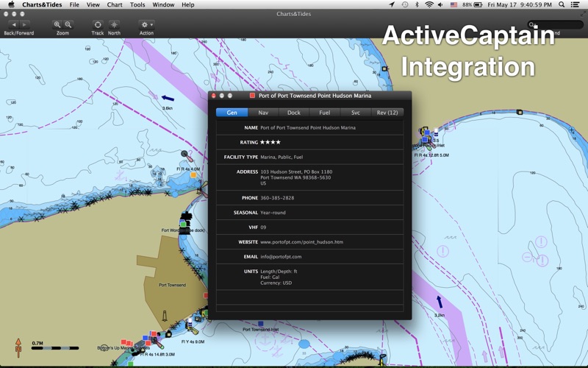588x368 pixels.
Task: Click the Forward arrow in toolbar
Action: [x=24, y=25]
